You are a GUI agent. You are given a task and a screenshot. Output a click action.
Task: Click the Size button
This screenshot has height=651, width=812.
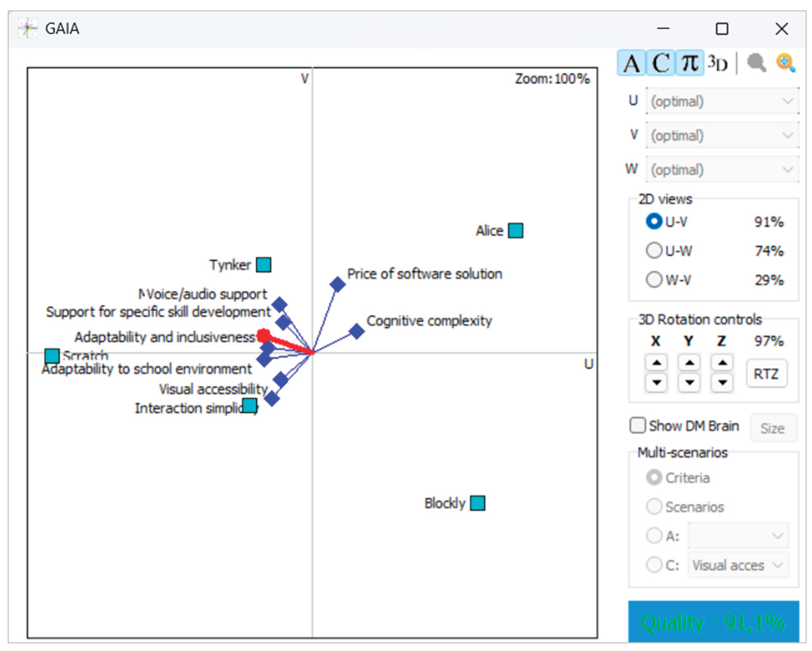(773, 428)
